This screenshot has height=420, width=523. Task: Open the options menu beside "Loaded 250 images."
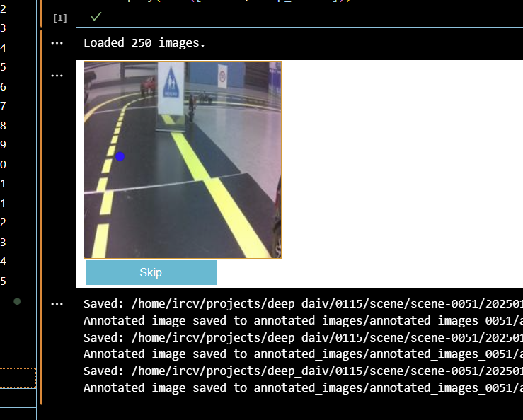[57, 43]
